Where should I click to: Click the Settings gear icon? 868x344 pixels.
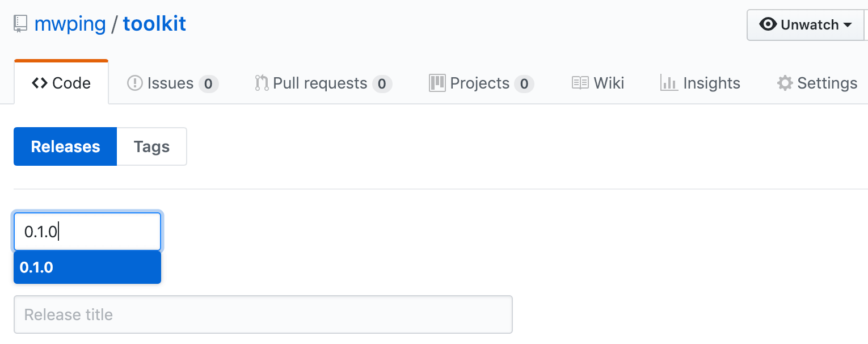785,83
